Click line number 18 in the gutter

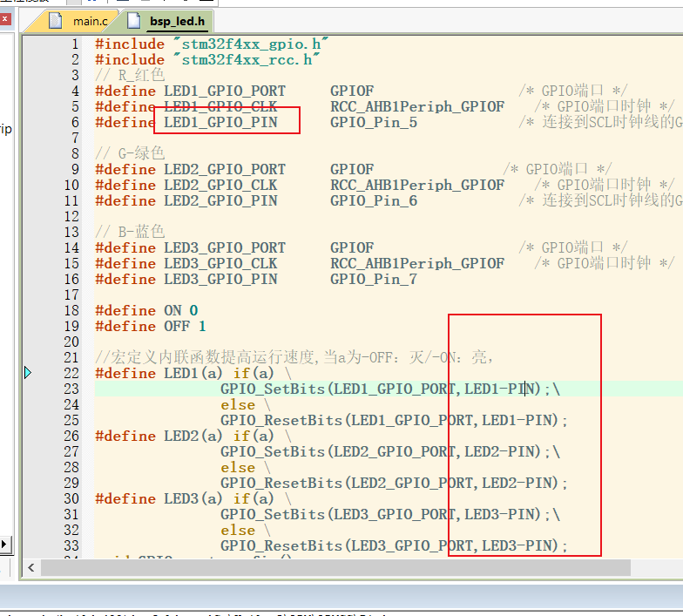pos(71,311)
